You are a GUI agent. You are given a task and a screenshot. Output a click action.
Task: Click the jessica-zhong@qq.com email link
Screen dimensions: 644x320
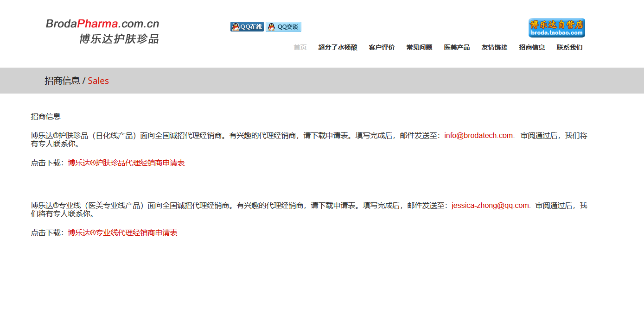coord(490,205)
